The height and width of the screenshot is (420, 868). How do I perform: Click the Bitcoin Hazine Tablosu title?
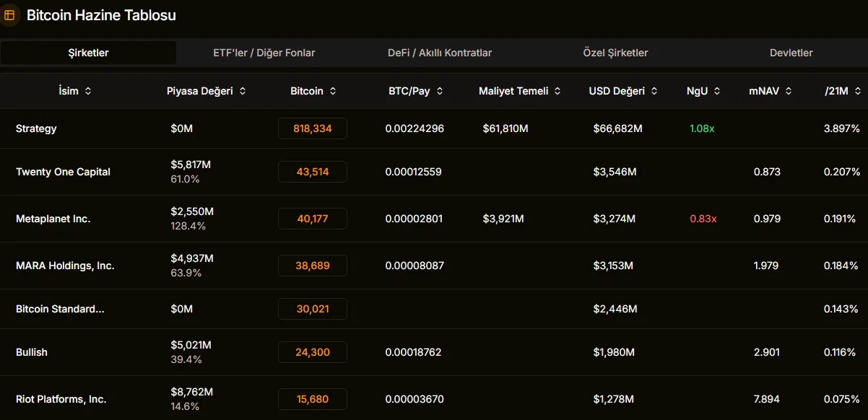[101, 15]
